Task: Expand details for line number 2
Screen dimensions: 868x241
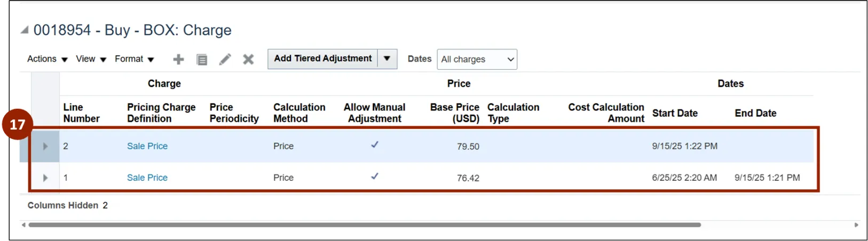Action: point(45,146)
